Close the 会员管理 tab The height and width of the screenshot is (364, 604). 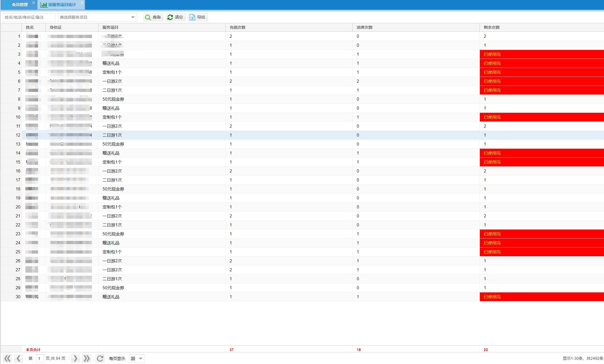point(34,3)
